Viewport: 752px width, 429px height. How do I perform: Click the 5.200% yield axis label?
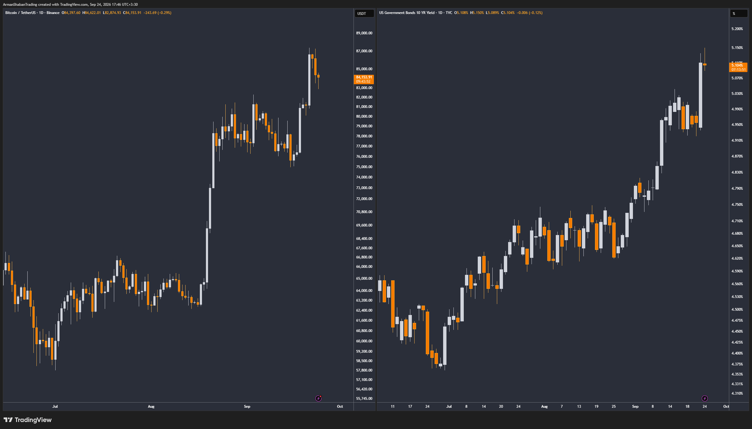(x=737, y=29)
